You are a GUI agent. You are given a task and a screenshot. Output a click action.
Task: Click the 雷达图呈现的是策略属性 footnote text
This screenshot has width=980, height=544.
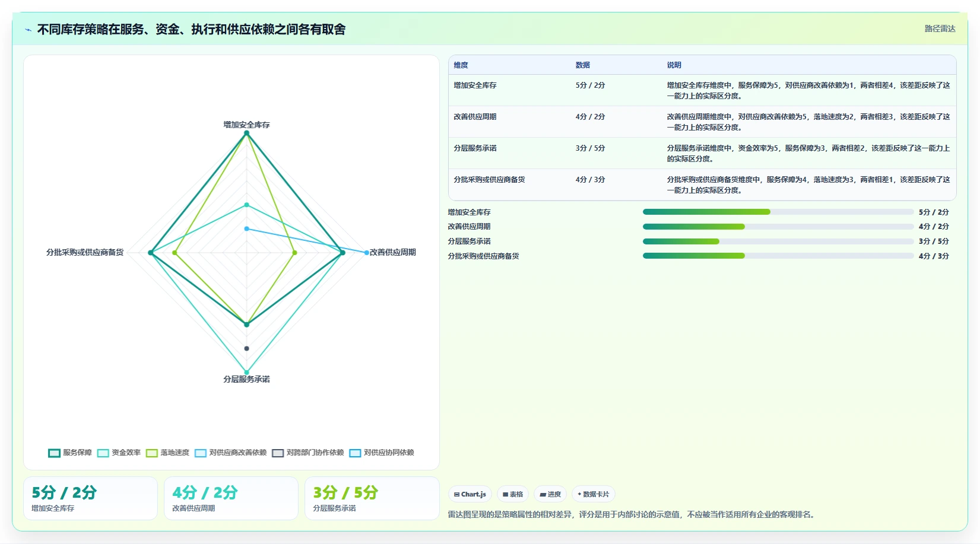tap(633, 514)
